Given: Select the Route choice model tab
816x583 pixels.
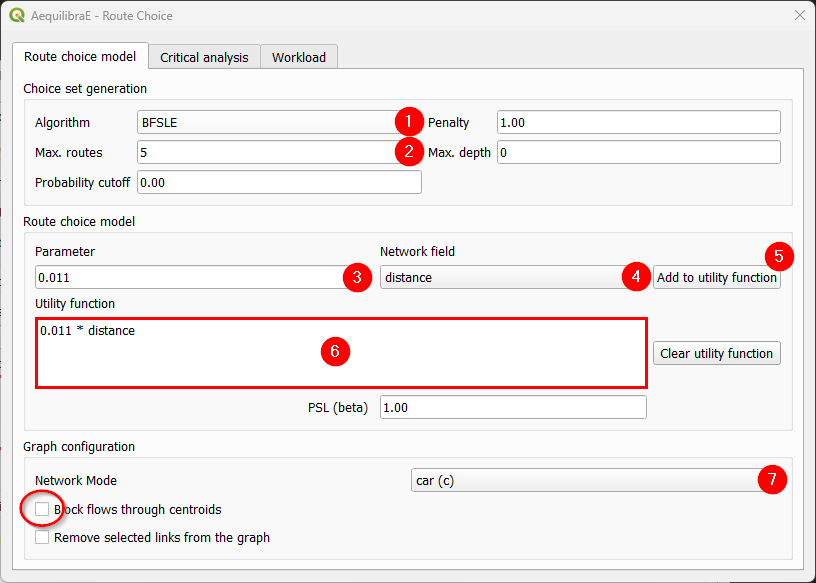Looking at the screenshot, I should 80,57.
